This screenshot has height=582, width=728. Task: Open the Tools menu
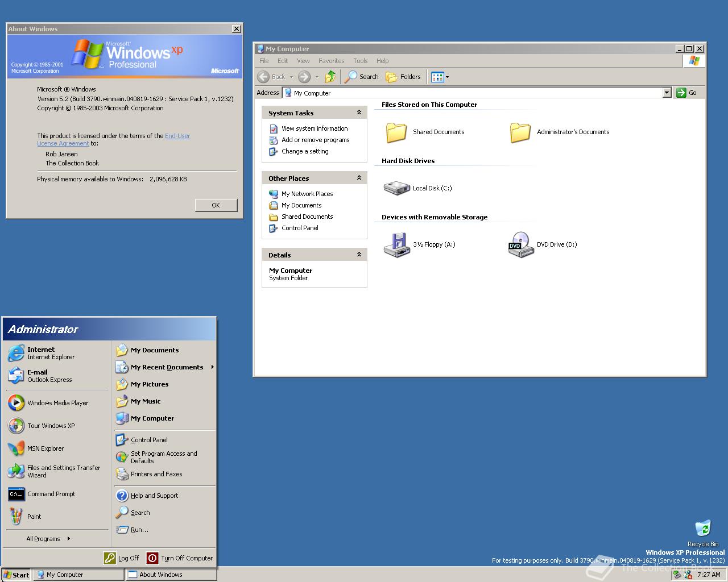pos(361,61)
